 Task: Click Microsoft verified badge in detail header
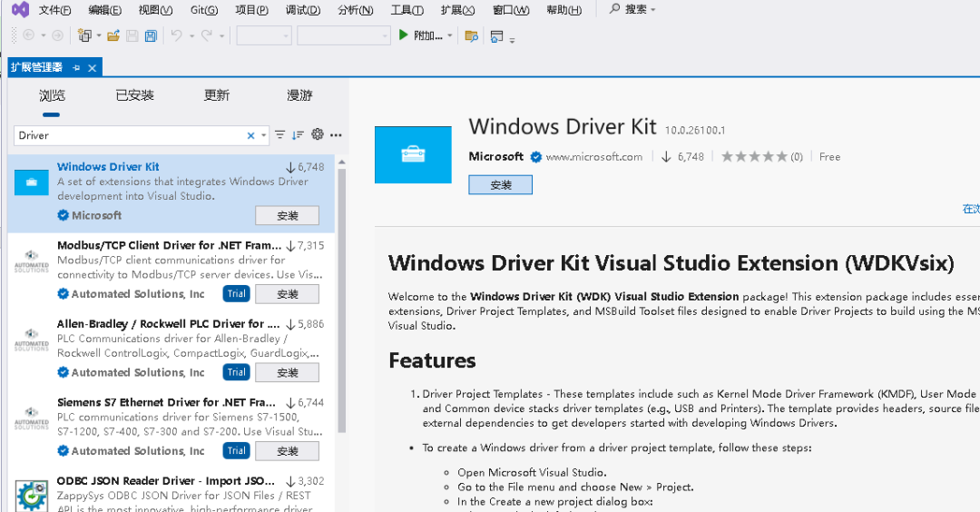536,157
